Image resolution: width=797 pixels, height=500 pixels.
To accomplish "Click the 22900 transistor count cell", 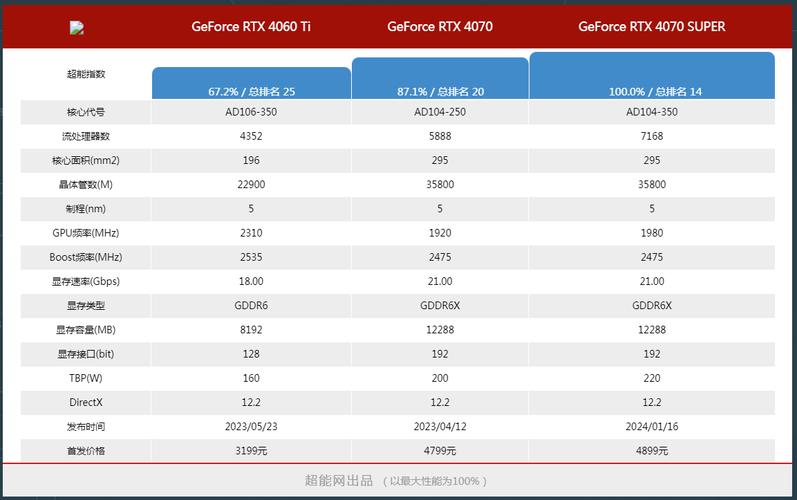I will click(251, 185).
